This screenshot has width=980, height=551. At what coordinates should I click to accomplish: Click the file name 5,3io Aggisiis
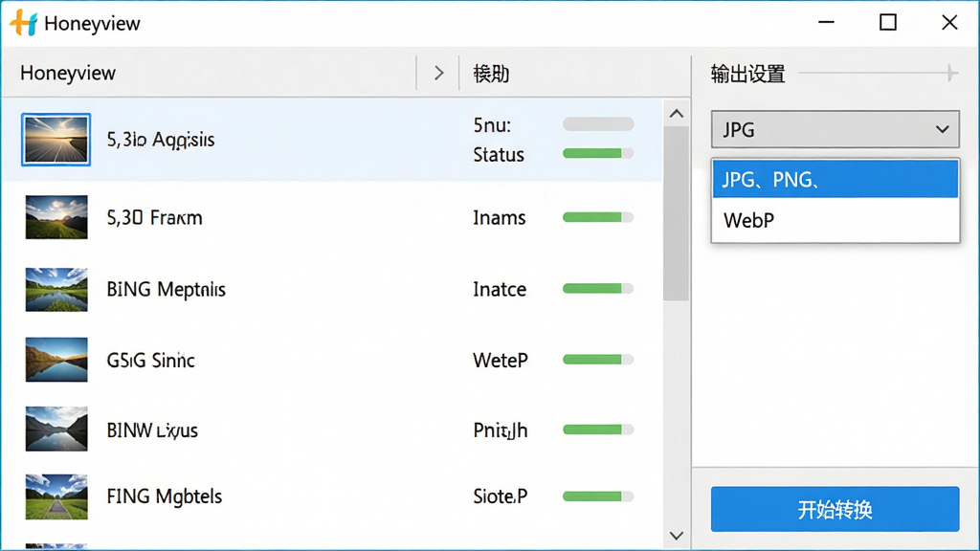(x=161, y=140)
